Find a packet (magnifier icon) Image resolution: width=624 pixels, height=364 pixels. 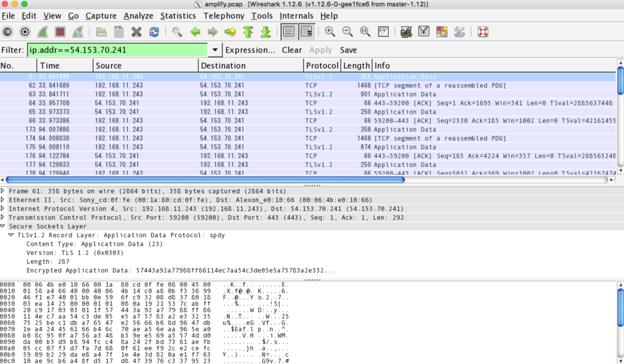tap(177, 32)
